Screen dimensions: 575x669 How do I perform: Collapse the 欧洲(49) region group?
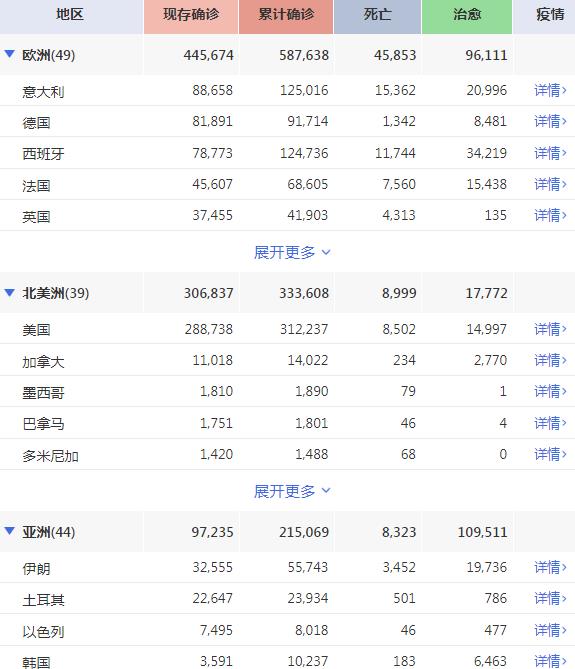[x=9, y=54]
